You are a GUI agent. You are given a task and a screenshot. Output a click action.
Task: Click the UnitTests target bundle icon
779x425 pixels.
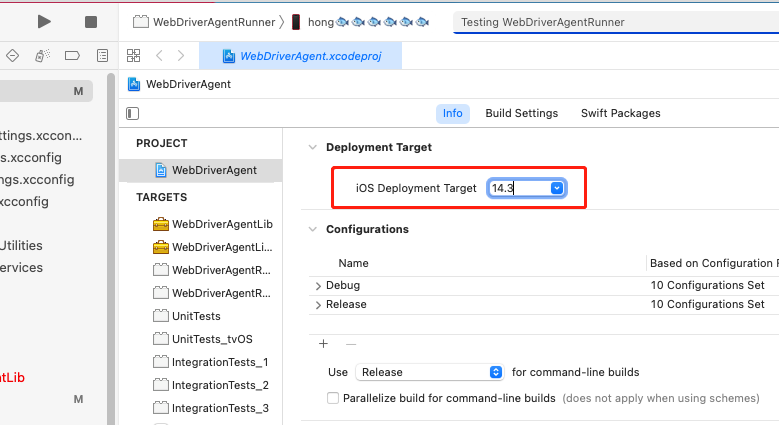(x=160, y=316)
